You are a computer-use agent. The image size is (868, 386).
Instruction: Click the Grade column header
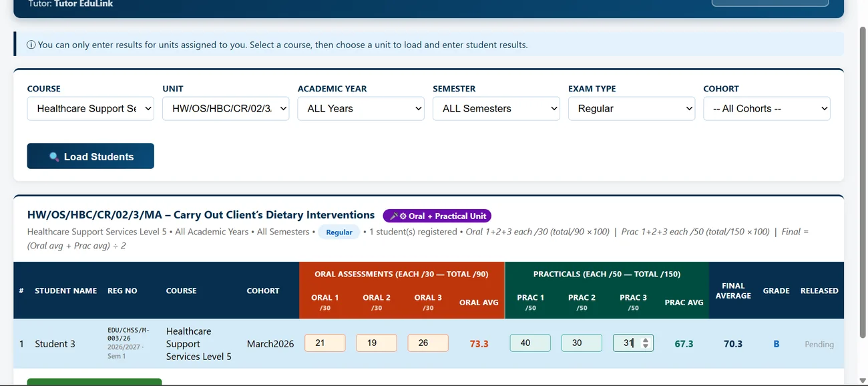point(777,291)
